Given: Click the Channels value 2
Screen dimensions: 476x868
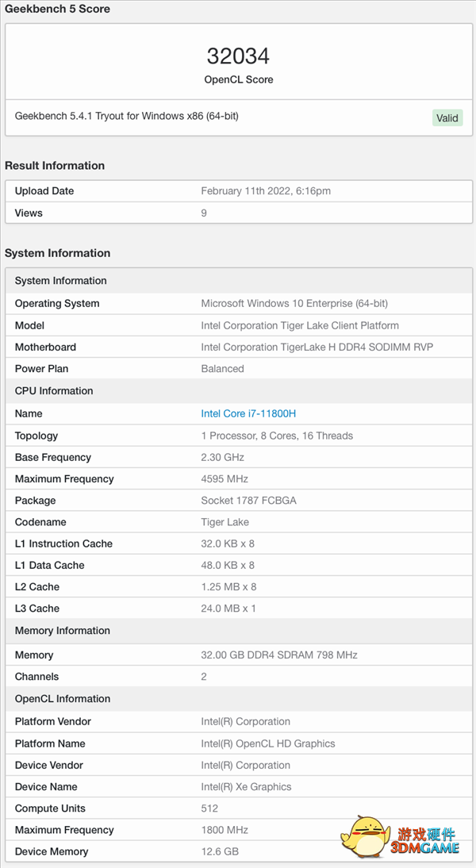Looking at the screenshot, I should 204,677.
